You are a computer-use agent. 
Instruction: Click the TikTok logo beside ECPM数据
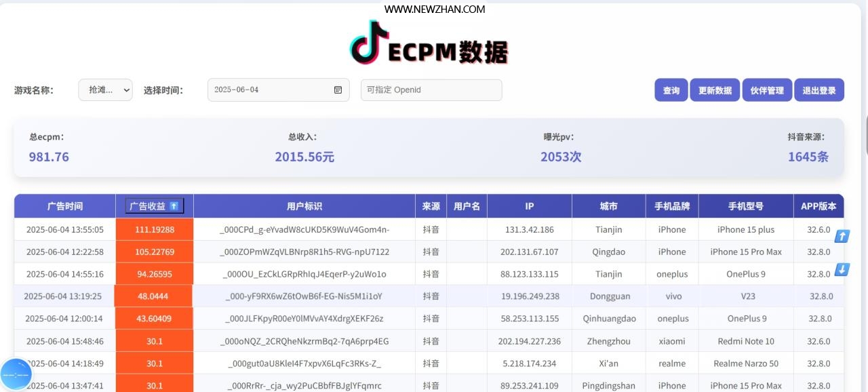coord(370,42)
